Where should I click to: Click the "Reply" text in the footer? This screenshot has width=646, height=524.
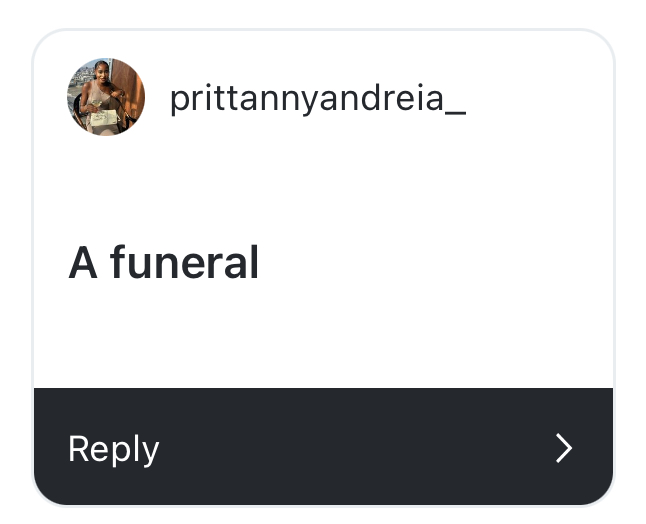(x=113, y=449)
